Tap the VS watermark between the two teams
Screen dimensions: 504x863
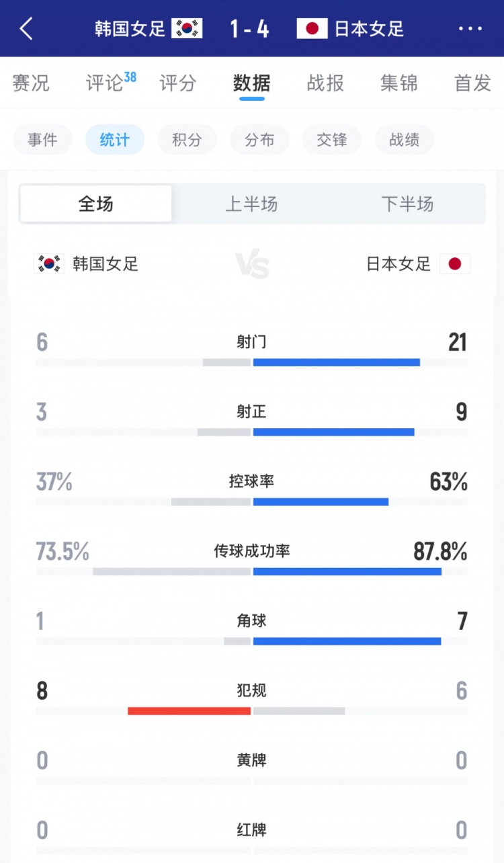[252, 264]
